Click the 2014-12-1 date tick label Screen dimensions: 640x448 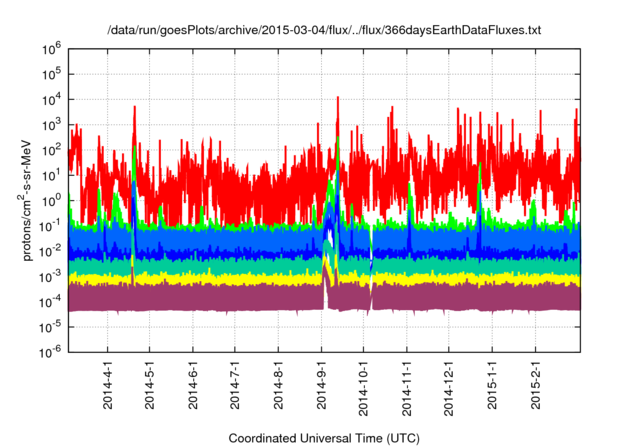click(x=449, y=388)
